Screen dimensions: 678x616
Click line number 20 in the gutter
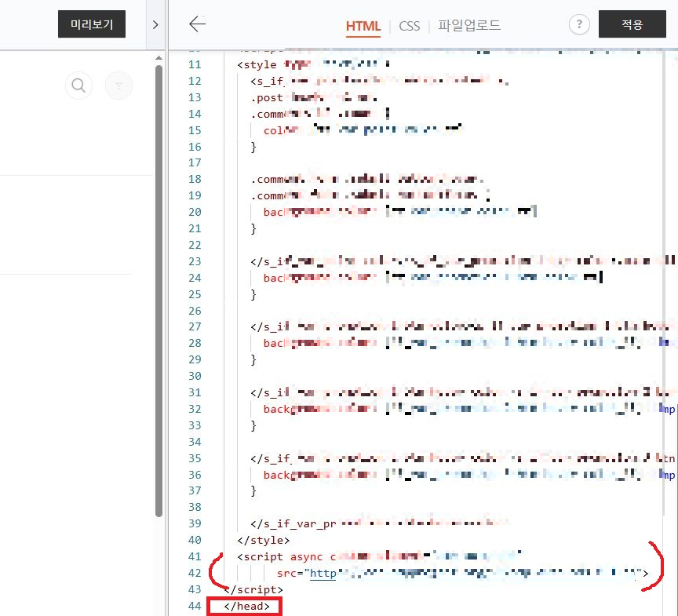pos(195,212)
